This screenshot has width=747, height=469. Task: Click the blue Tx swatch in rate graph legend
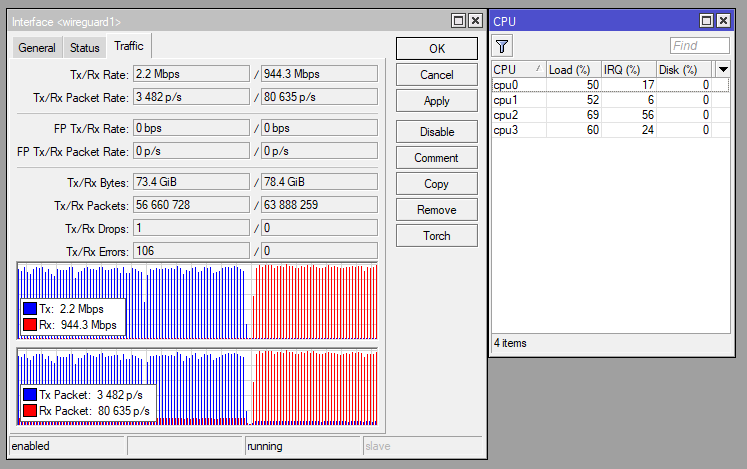pyautogui.click(x=30, y=308)
